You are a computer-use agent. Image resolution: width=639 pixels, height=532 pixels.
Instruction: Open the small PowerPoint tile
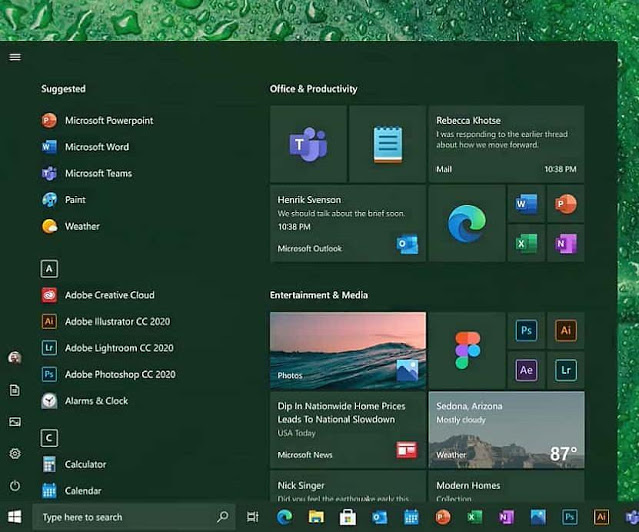coord(566,204)
